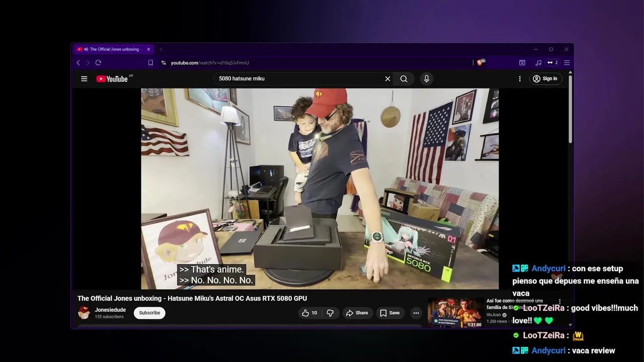Open the IlloJuan recommended video thumbnail
The height and width of the screenshot is (362, 644).
455,313
